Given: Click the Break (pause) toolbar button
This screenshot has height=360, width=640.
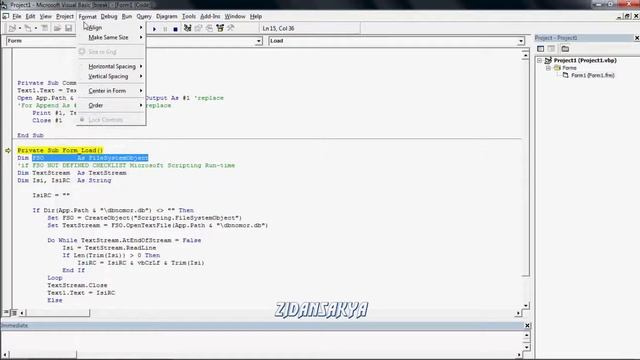Looking at the screenshot, I should (165, 29).
